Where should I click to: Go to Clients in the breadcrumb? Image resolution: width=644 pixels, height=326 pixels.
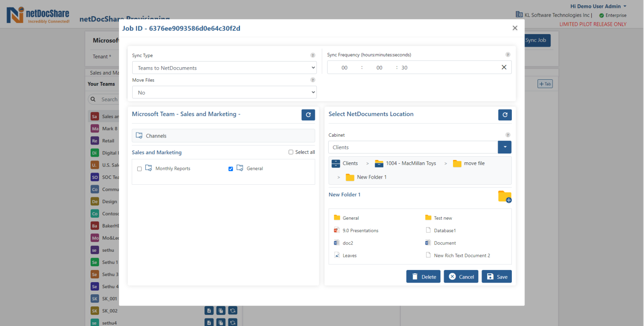(x=350, y=163)
